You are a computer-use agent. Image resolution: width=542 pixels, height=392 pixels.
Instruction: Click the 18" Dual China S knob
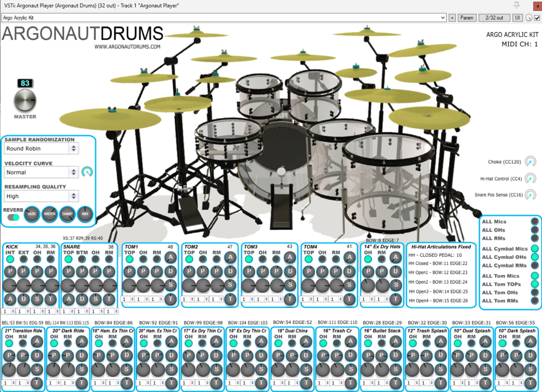coord(306,369)
